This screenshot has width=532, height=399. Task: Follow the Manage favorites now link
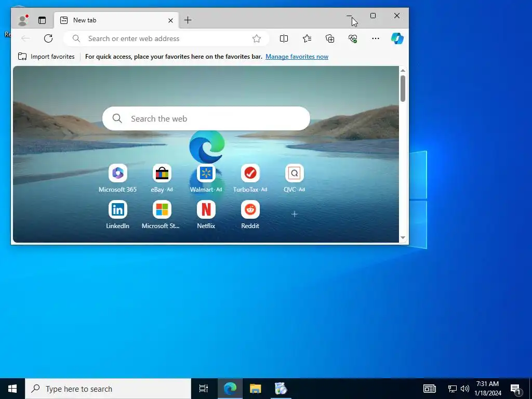[x=297, y=57]
